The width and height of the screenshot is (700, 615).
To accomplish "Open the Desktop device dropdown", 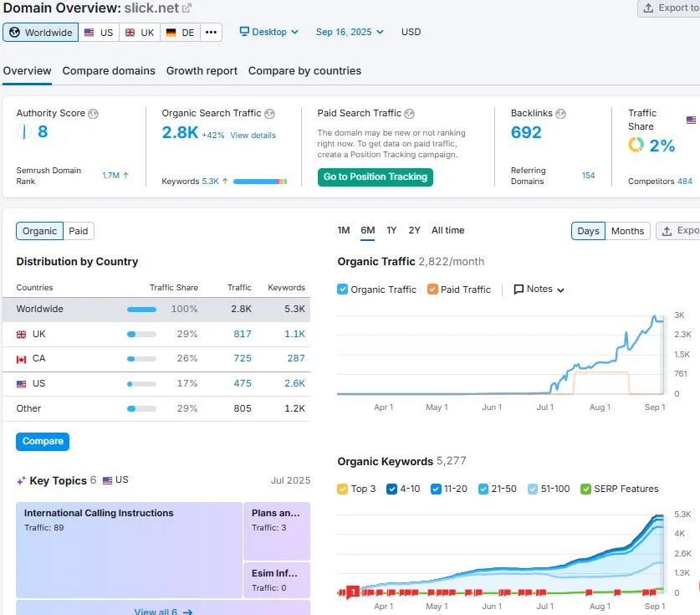I will pyautogui.click(x=268, y=33).
